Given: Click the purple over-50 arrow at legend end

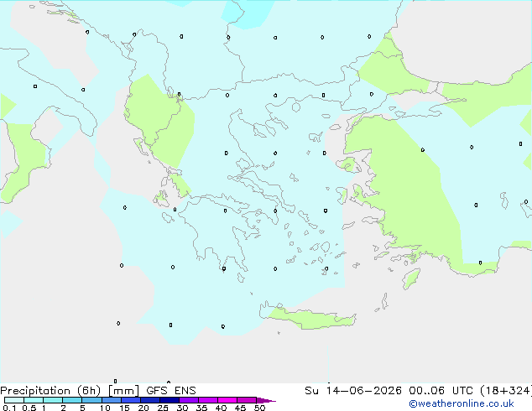Looking at the screenshot, I should 266,400.
